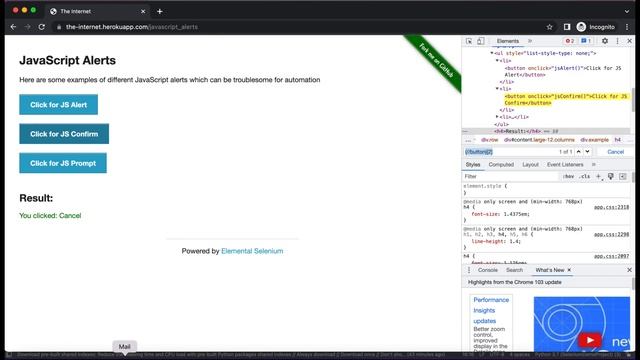640x360 pixels.
Task: Click the Click for JS Confirm button
Action: pos(64,134)
